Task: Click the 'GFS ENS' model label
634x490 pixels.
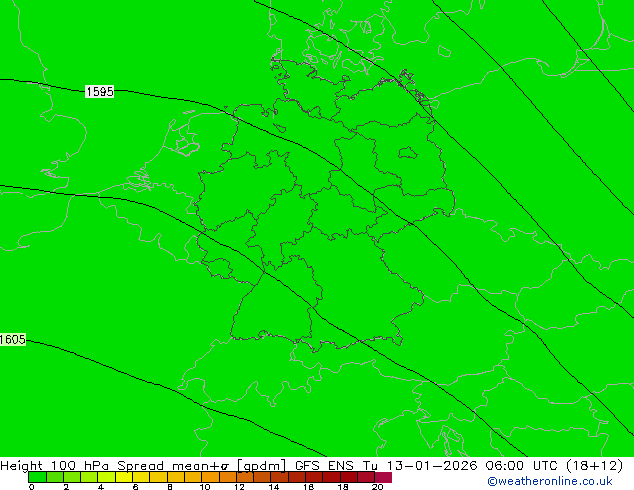Action: click(324, 466)
